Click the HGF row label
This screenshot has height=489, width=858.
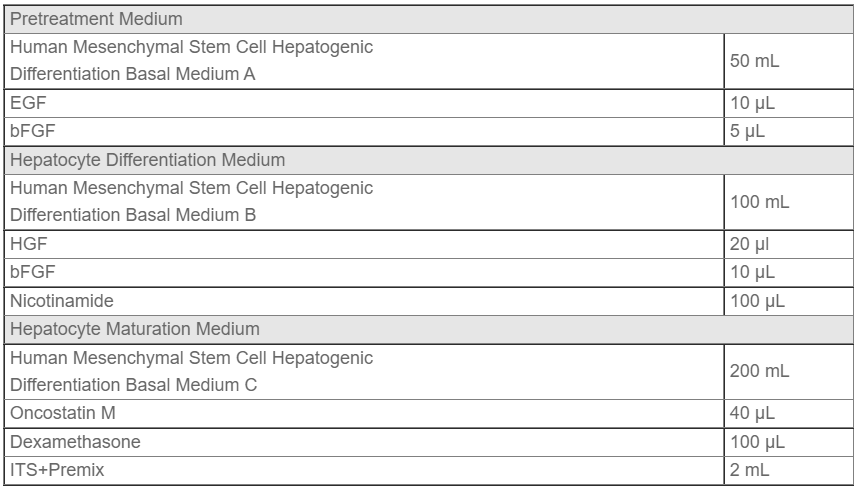coord(364,244)
